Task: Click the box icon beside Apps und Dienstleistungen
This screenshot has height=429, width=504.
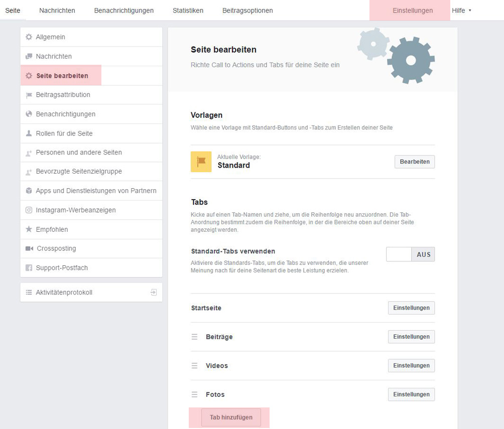Action: (29, 191)
